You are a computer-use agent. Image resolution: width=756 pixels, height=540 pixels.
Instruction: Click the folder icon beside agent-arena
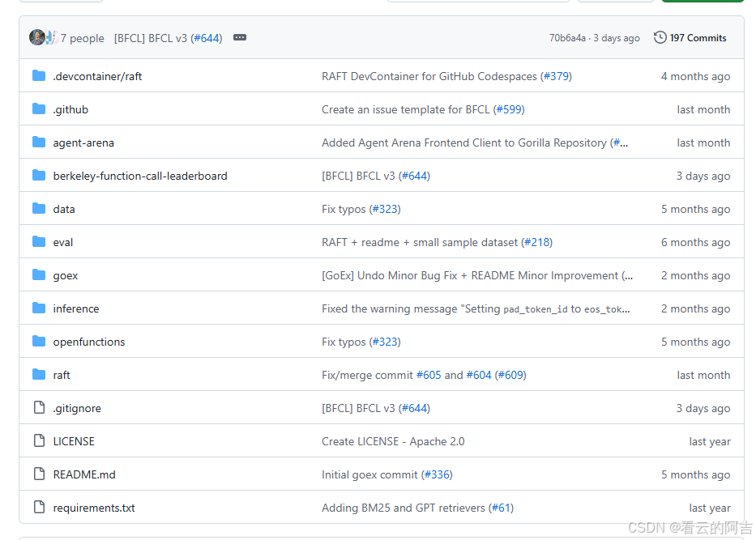[x=39, y=142]
